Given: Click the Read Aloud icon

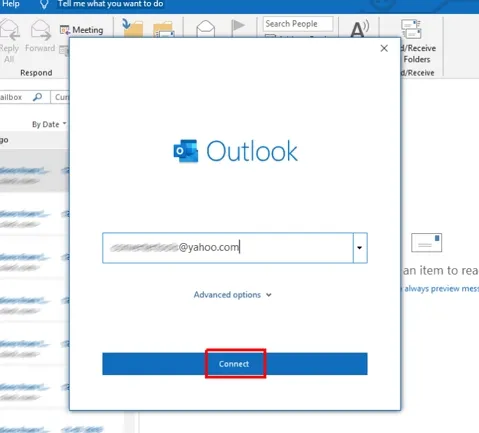Looking at the screenshot, I should tap(360, 29).
